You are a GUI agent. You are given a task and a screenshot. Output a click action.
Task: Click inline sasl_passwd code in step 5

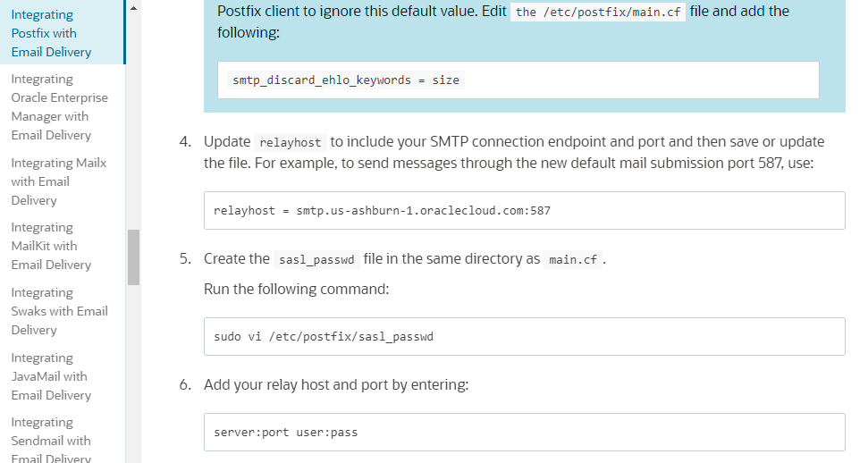[317, 260]
